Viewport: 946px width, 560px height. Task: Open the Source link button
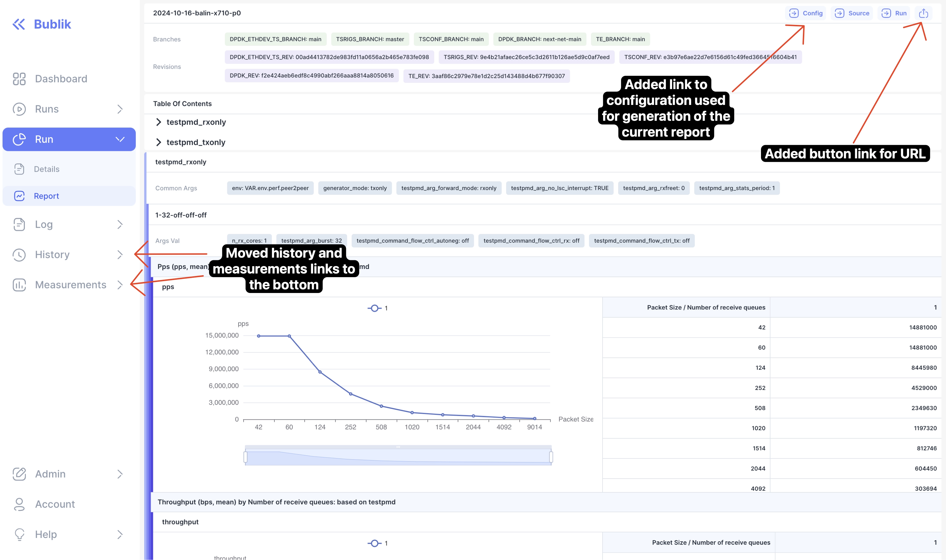852,13
